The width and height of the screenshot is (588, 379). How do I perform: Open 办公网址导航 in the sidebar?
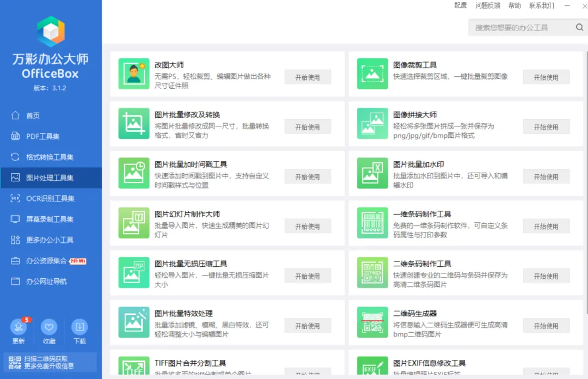click(x=51, y=282)
